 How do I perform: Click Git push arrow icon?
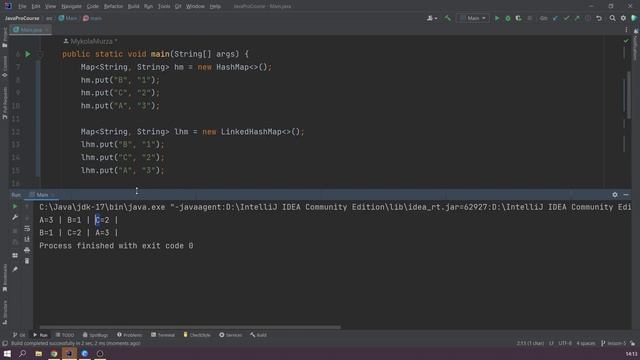point(577,18)
